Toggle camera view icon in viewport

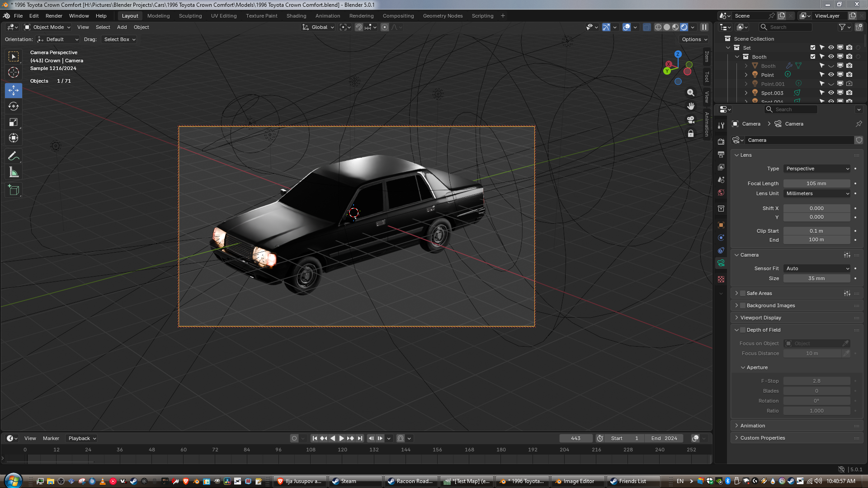691,120
